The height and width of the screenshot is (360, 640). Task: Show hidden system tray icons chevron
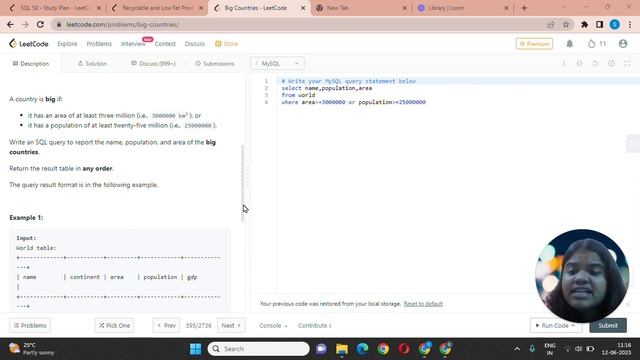click(517, 349)
